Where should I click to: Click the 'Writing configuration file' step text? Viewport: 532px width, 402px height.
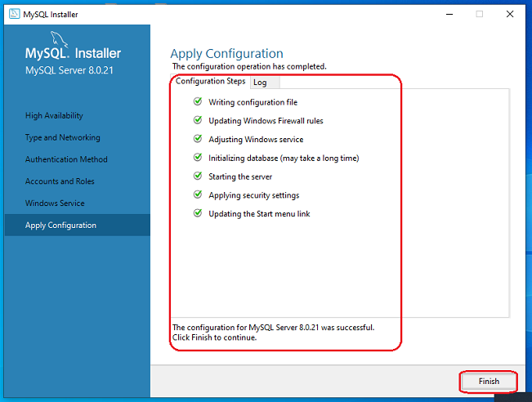(x=253, y=102)
